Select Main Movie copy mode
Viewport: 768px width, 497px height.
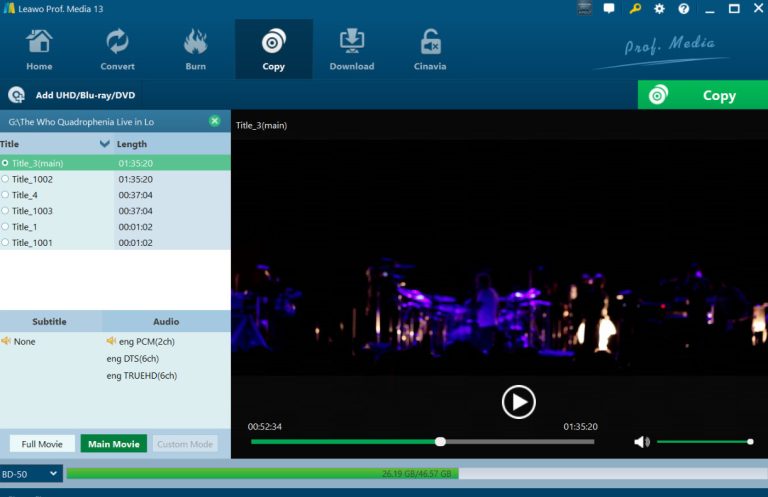click(x=113, y=444)
